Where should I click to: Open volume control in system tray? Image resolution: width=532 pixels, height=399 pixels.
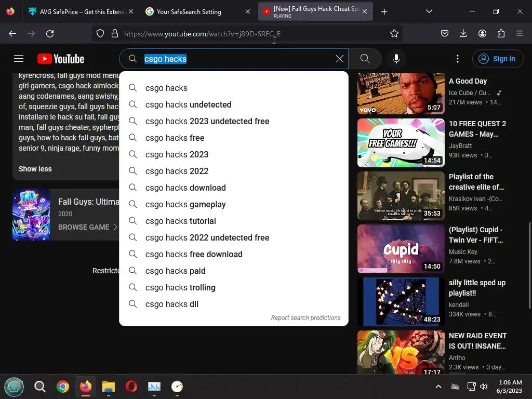point(484,387)
